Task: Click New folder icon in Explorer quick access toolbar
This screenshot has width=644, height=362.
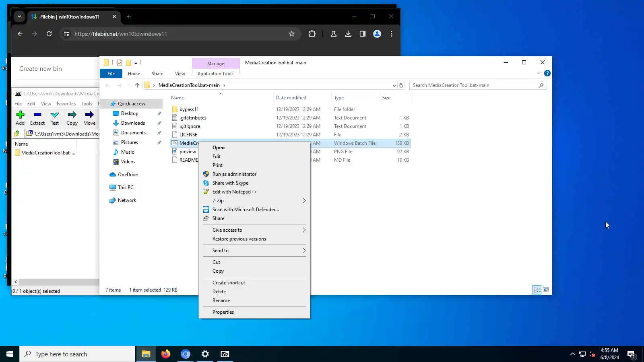Action: 128,63
